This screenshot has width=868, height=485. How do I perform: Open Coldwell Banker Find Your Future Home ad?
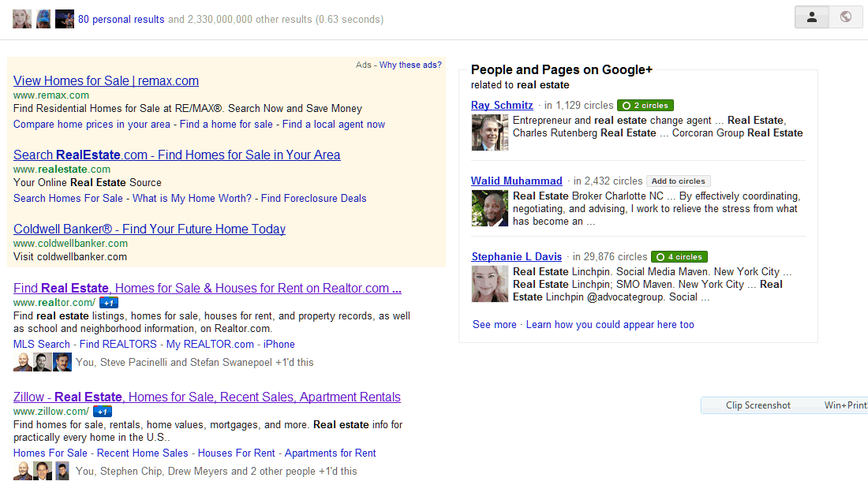click(149, 229)
